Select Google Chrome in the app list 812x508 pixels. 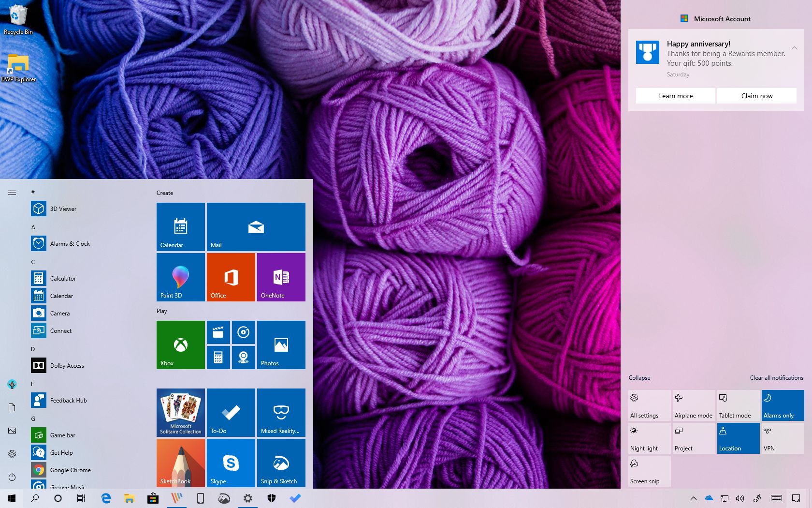click(x=70, y=470)
